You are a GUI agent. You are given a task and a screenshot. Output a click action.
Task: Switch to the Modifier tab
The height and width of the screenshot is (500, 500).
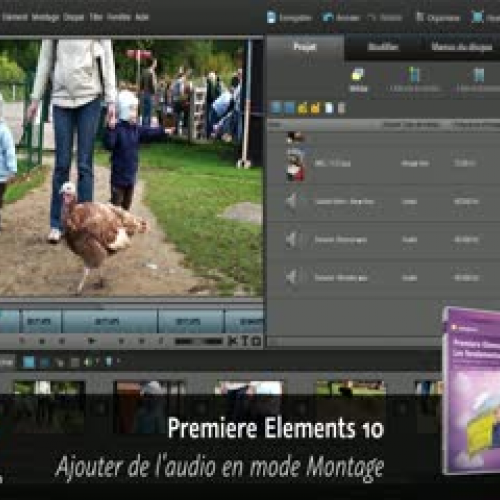pyautogui.click(x=383, y=47)
